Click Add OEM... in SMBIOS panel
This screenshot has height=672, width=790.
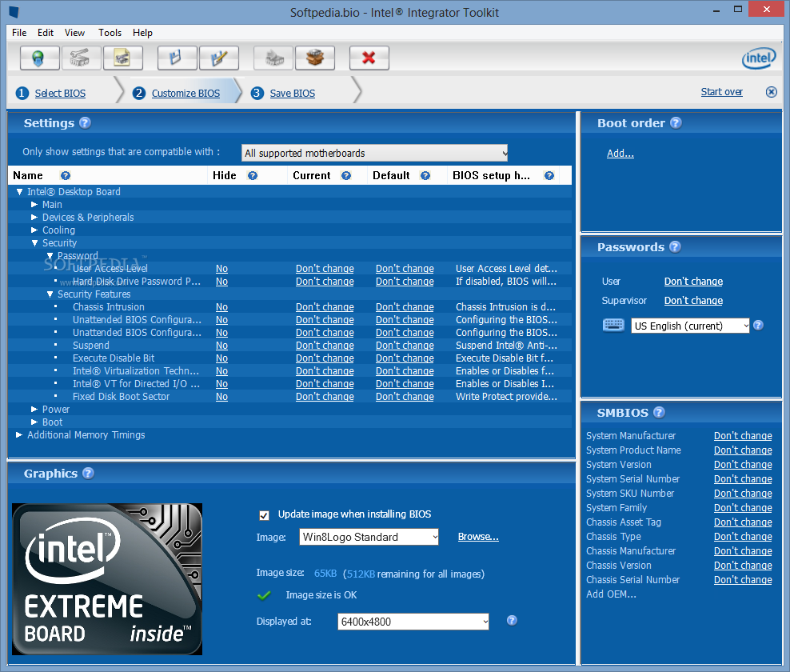611,594
